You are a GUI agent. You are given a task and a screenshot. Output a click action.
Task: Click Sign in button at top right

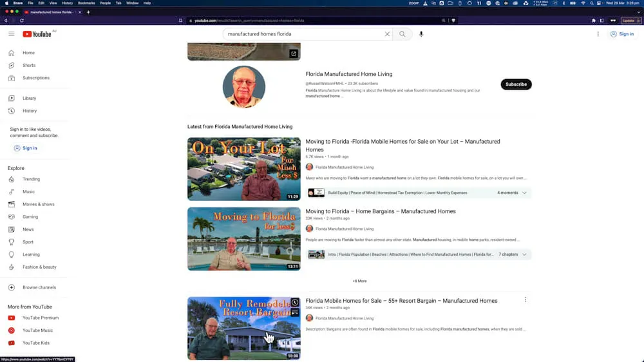(622, 34)
